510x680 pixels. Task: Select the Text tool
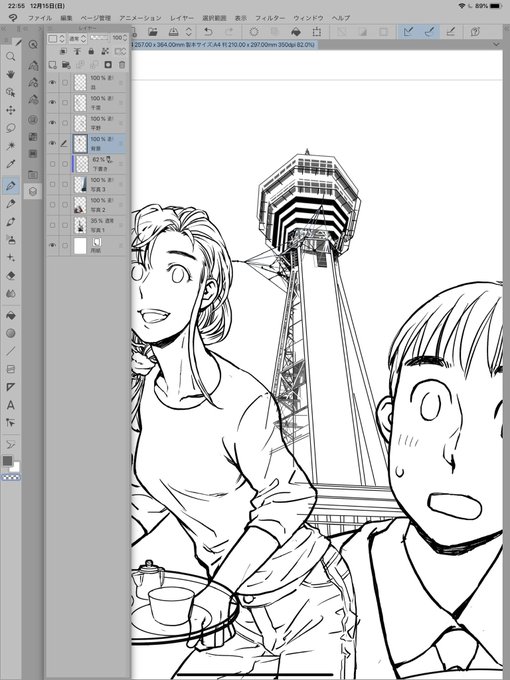11,405
